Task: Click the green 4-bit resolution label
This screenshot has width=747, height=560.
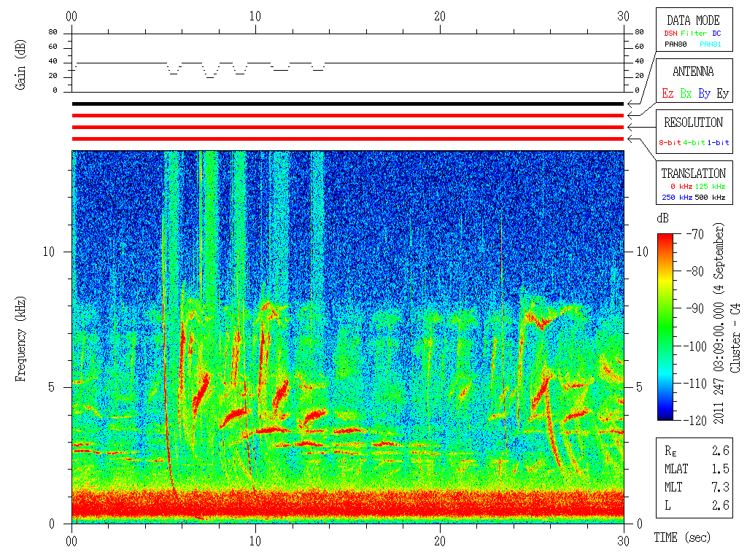Action: (693, 142)
